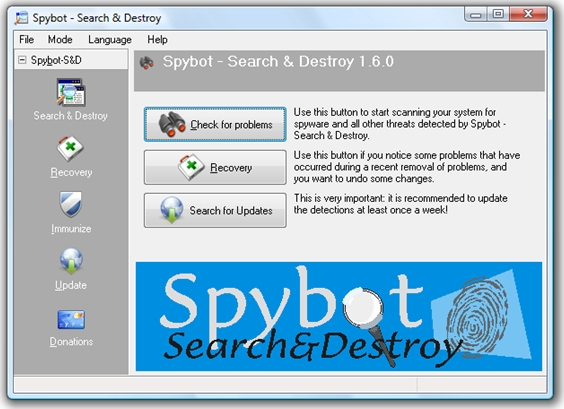Image resolution: width=564 pixels, height=409 pixels.
Task: Click the Donations label in sidebar
Action: 71,341
